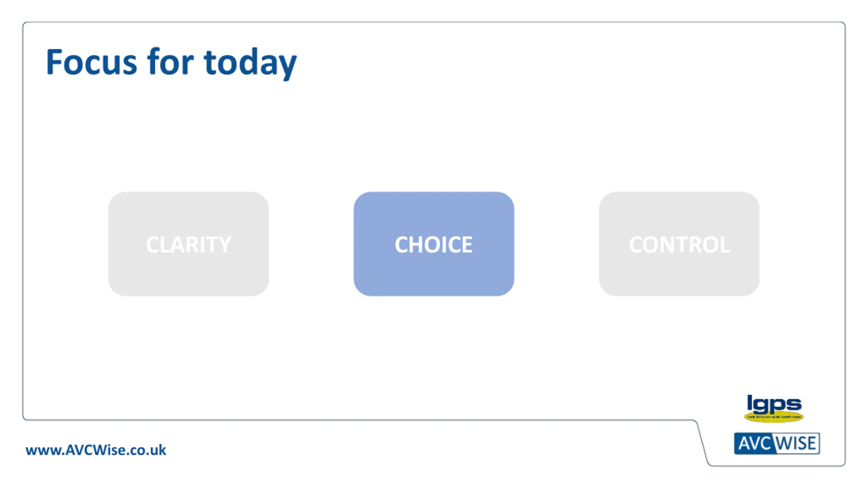This screenshot has width=868, height=488.
Task: Select the dark blue lgps lettering
Action: (774, 404)
